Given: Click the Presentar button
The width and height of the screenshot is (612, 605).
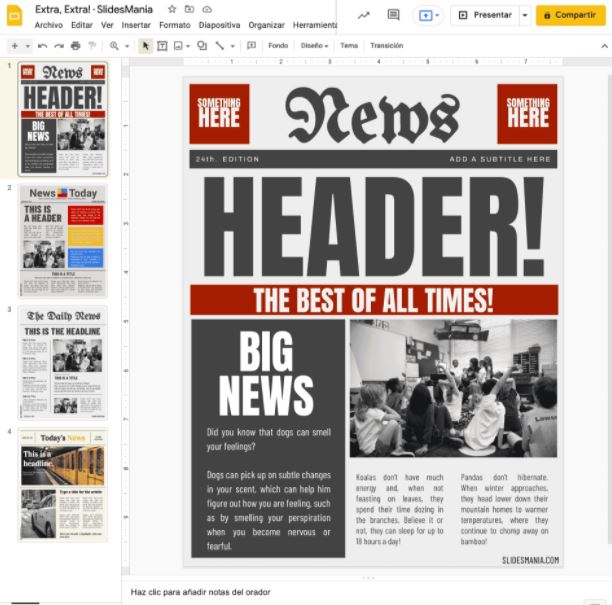Looking at the screenshot, I should (485, 15).
